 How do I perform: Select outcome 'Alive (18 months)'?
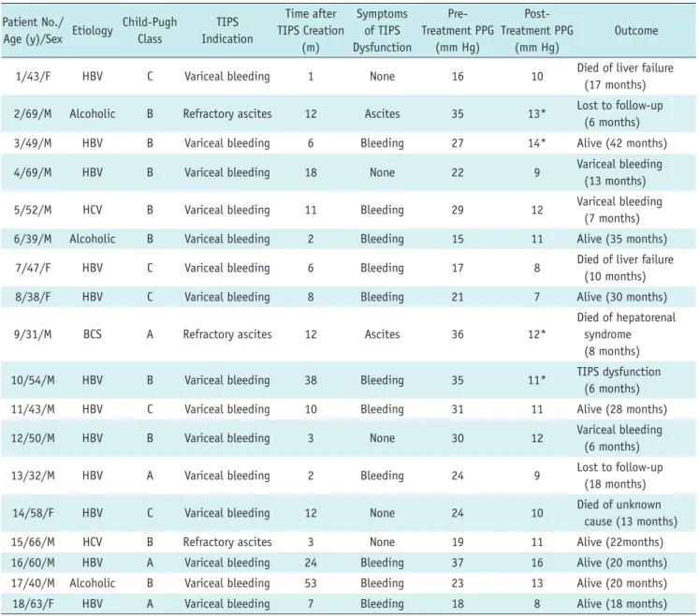[x=622, y=604]
